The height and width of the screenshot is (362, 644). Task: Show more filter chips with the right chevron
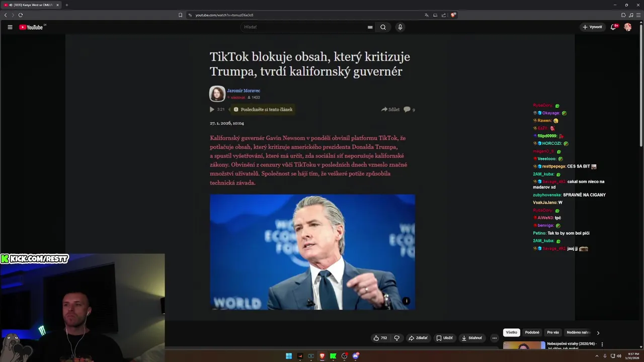coord(598,333)
